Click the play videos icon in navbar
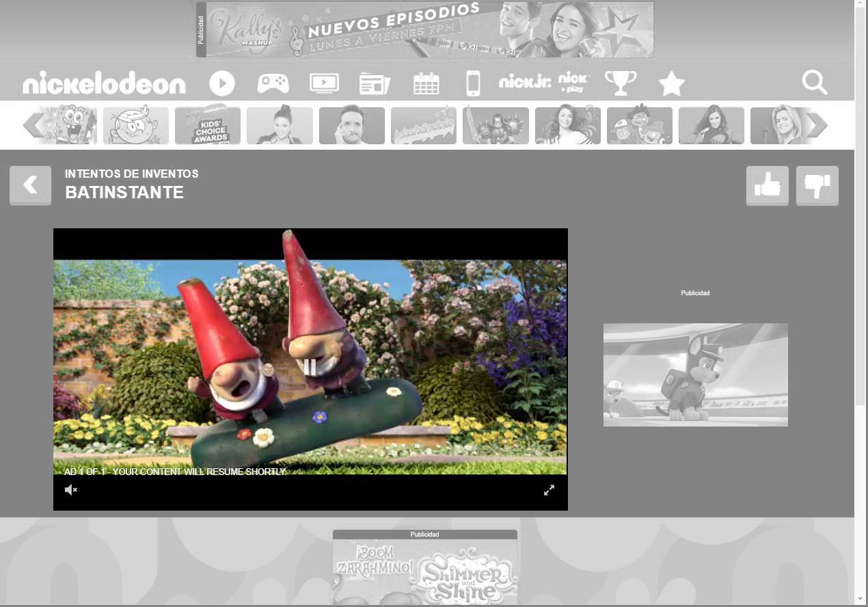Image resolution: width=868 pixels, height=607 pixels. 222,83
